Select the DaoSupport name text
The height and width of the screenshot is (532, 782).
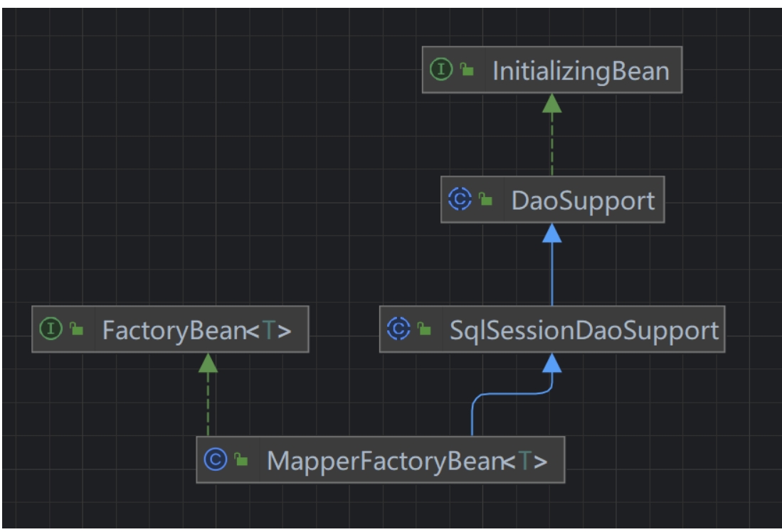coord(582,201)
